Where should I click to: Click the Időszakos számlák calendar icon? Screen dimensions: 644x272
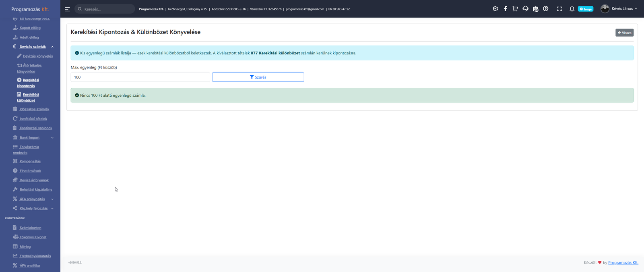point(15,109)
